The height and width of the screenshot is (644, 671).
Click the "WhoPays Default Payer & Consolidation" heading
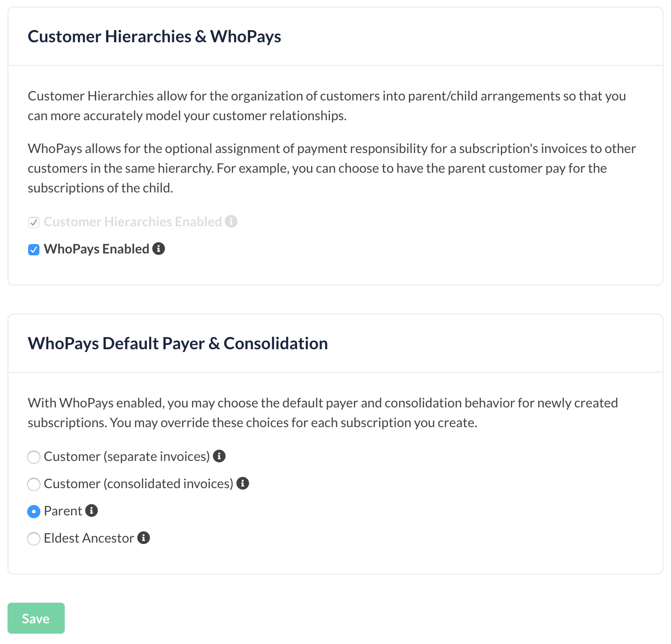point(177,344)
